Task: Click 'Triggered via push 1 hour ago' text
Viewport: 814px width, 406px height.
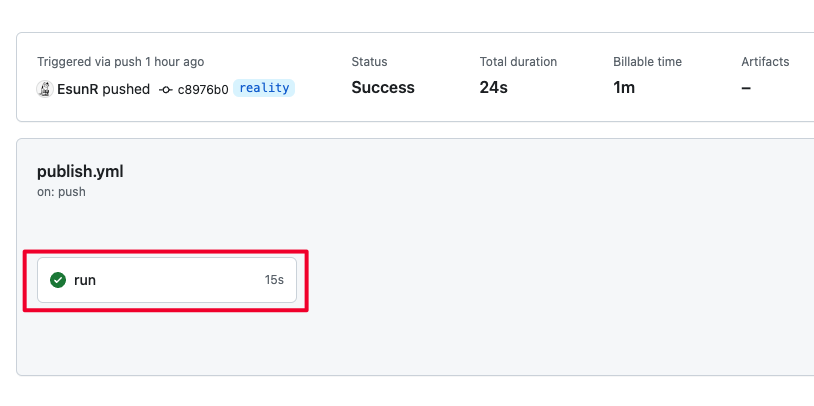Action: tap(120, 62)
